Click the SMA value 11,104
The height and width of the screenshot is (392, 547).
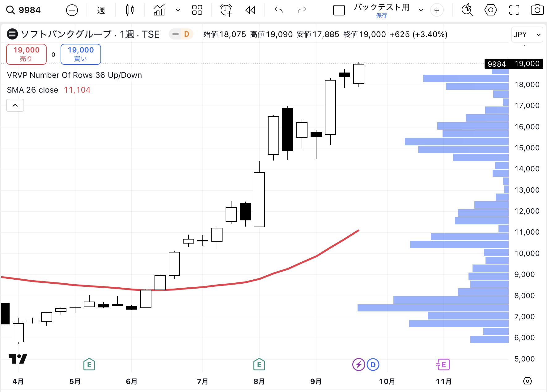77,90
